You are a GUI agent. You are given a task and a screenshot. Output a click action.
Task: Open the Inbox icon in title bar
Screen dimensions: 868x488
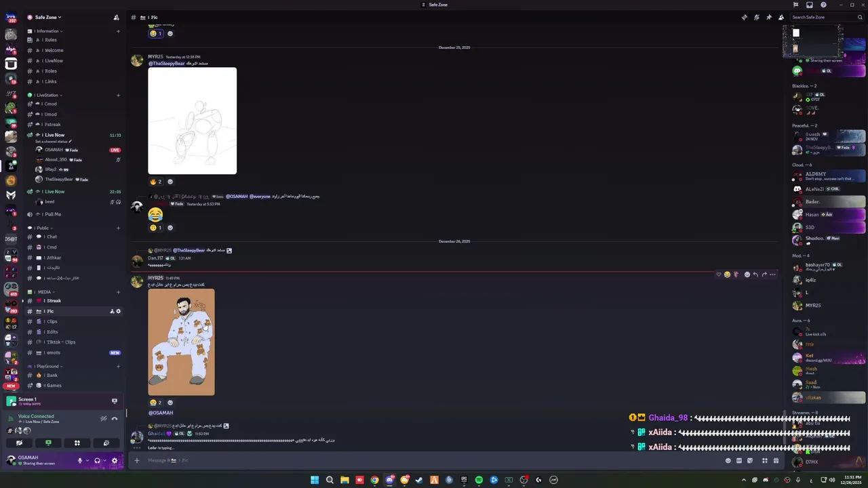(810, 5)
